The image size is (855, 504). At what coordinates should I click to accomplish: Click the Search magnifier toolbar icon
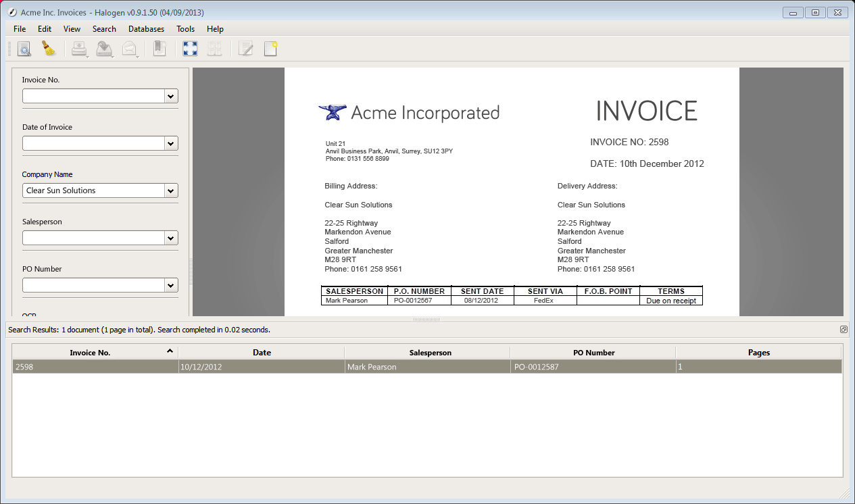pos(24,49)
